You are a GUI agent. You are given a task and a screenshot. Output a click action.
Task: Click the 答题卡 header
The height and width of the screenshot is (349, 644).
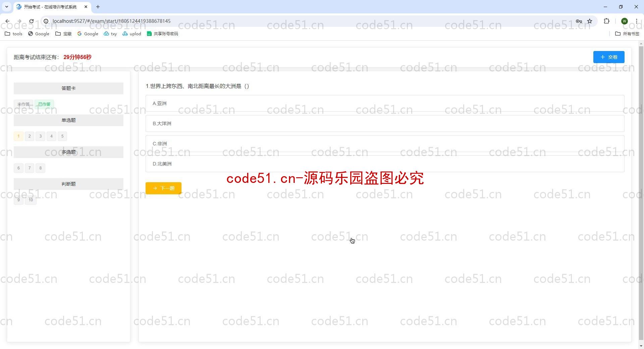(68, 88)
